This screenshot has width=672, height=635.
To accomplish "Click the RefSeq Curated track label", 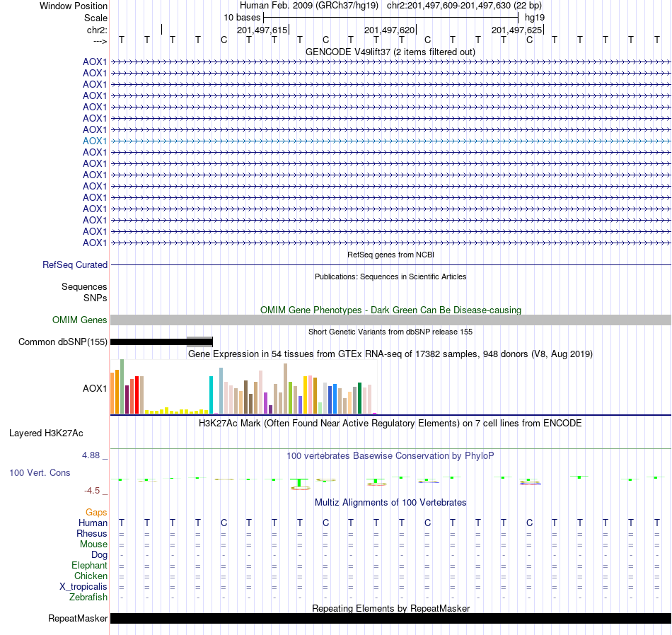I will pyautogui.click(x=74, y=264).
